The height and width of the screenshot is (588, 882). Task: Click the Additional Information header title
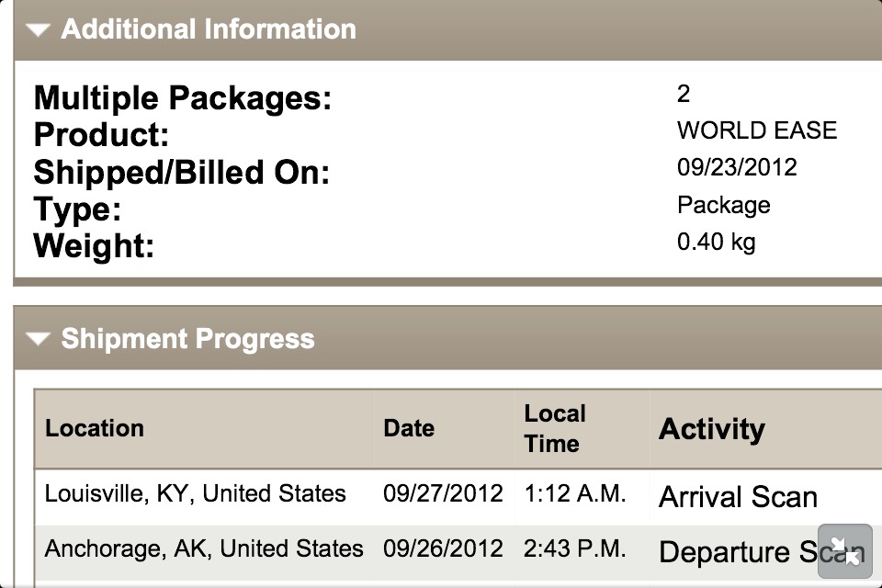click(x=209, y=29)
